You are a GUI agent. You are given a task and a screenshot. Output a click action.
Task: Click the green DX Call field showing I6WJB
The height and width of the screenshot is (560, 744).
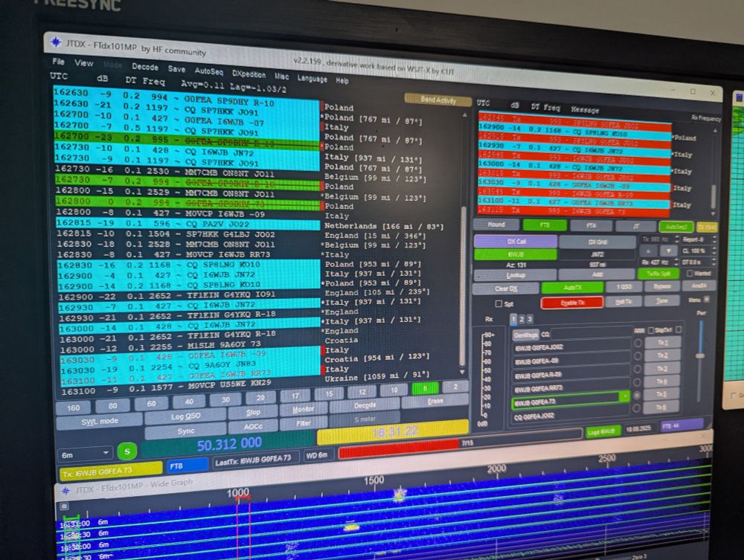click(x=516, y=254)
